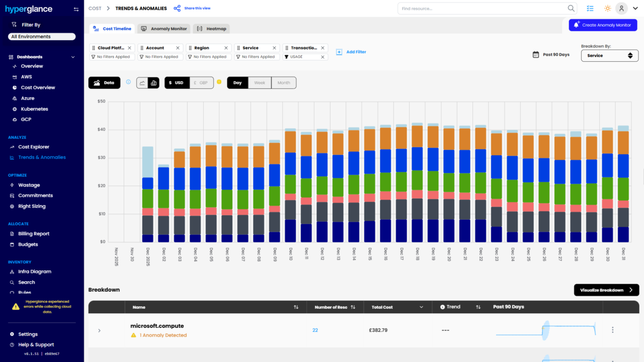
Task: Expand the microsoft.compute row
Action: pos(99,330)
